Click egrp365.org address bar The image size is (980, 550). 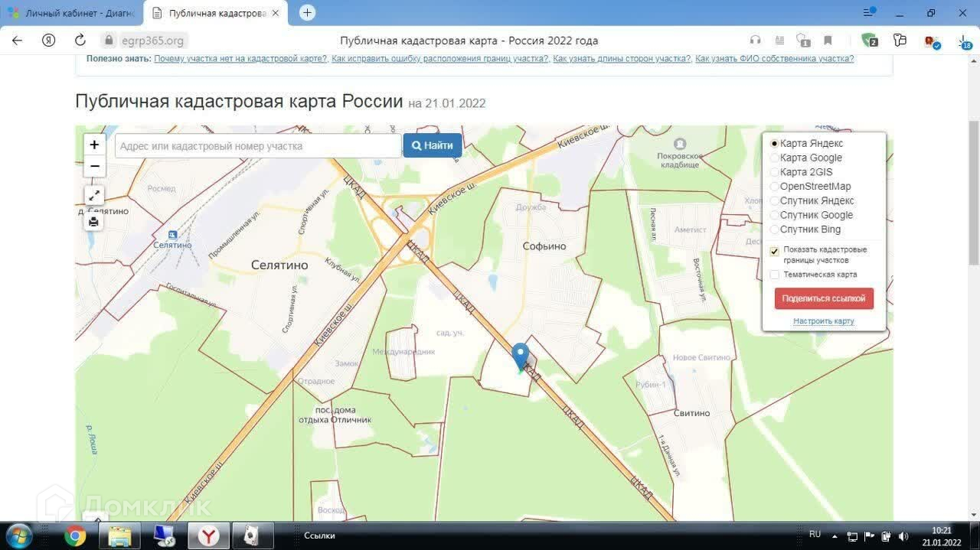click(x=152, y=41)
